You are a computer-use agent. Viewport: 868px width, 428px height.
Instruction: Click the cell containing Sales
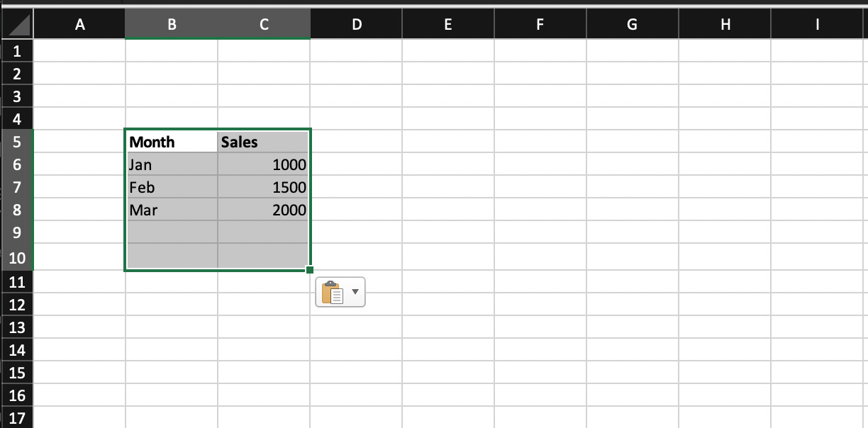[263, 142]
